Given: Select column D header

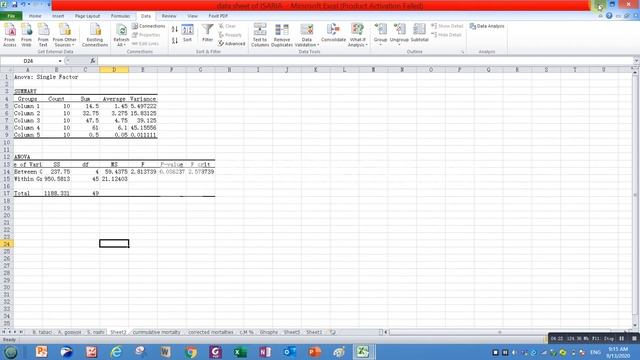Looking at the screenshot, I should coord(114,70).
